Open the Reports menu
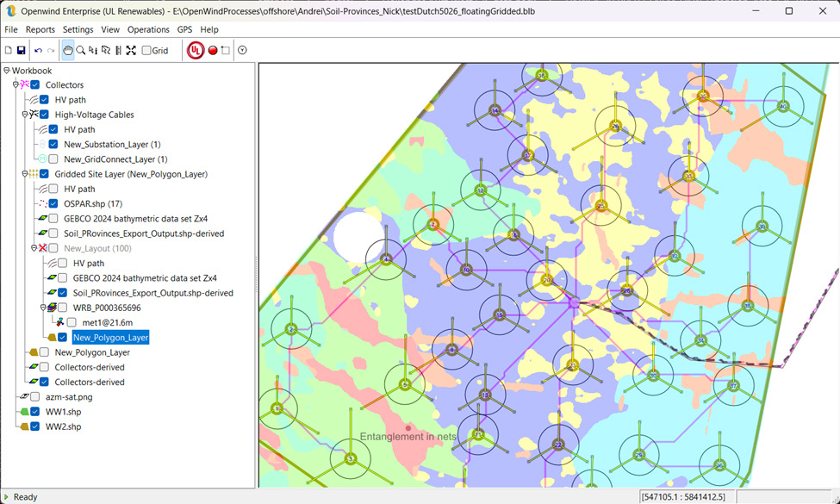Screen dimensions: 840x504 coord(40,29)
